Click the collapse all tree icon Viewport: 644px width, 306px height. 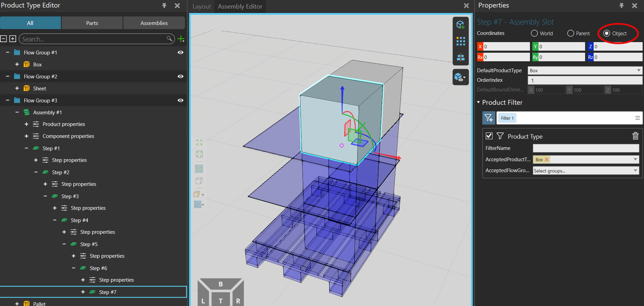(x=4, y=39)
